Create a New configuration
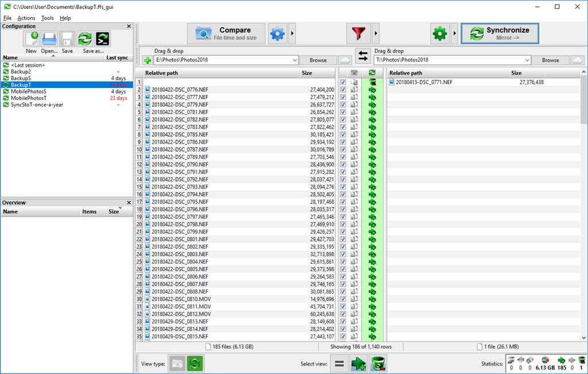Viewport: 588px width, 374px height. pos(32,39)
